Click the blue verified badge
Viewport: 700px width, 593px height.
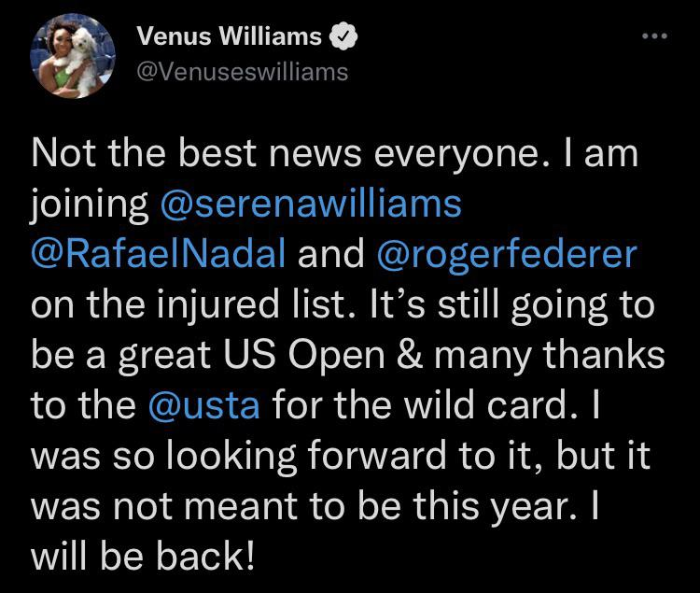click(344, 38)
